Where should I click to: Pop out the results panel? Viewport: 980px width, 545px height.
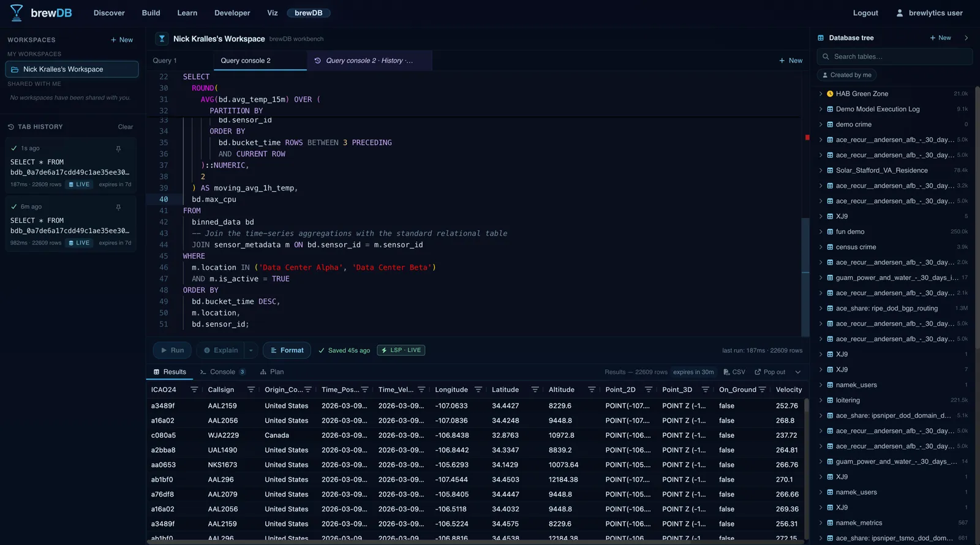pyautogui.click(x=770, y=372)
